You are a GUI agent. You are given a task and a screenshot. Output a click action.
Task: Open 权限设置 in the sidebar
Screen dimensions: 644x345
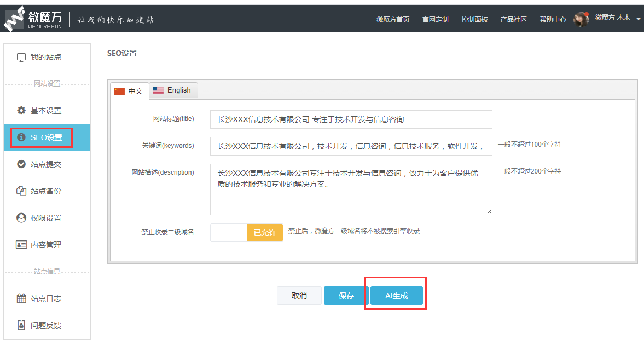[47, 217]
